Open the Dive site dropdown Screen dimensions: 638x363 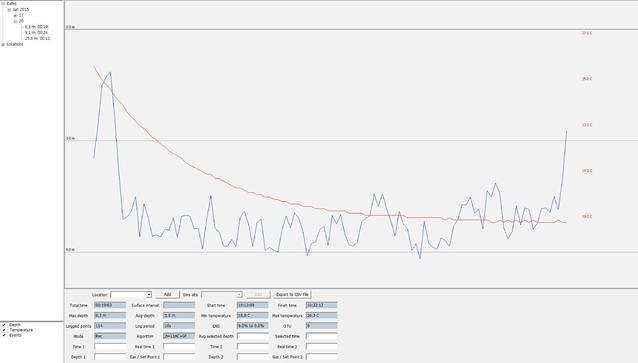pyautogui.click(x=222, y=295)
